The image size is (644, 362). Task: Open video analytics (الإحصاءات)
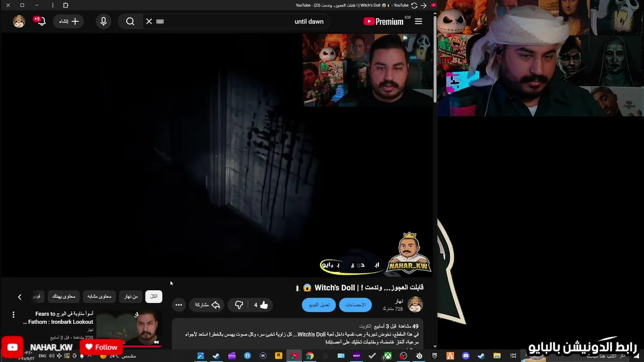point(355,305)
